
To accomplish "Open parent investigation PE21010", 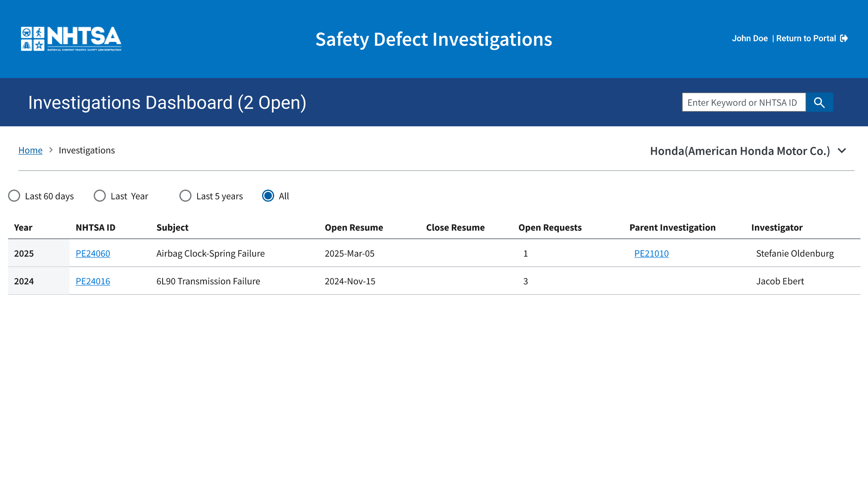I will 651,253.
